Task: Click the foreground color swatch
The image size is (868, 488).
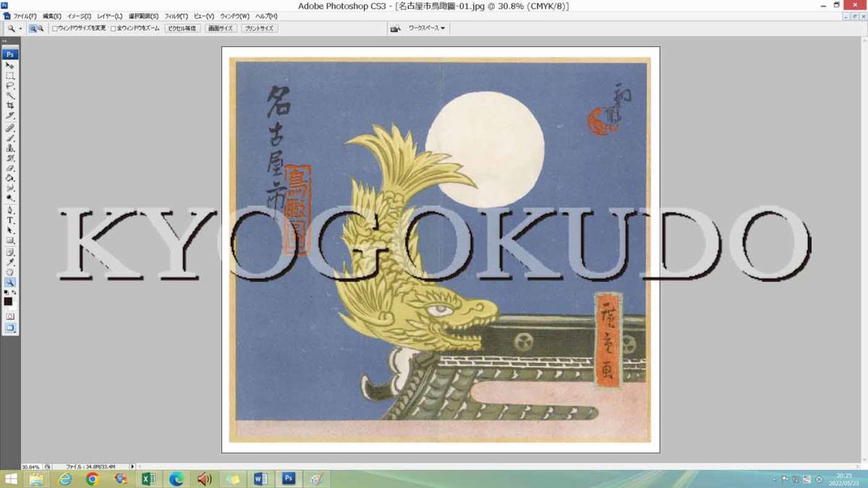Action: [8, 301]
